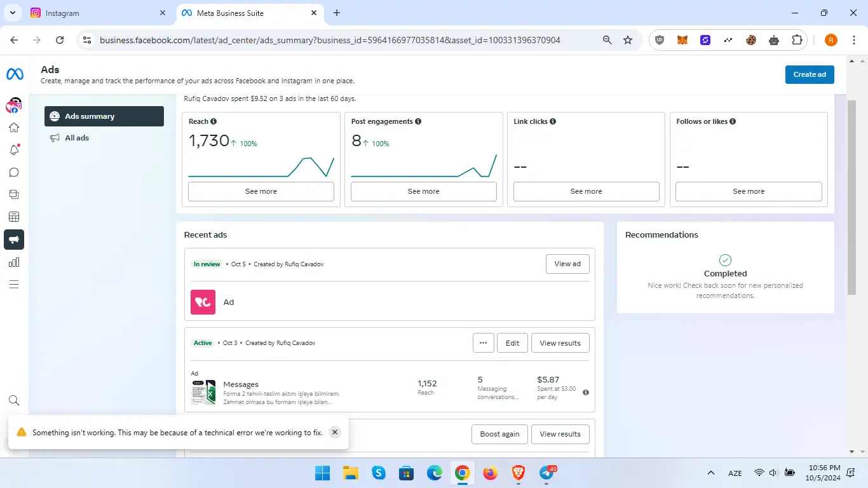
Task: Open a new browser tab
Action: click(337, 13)
